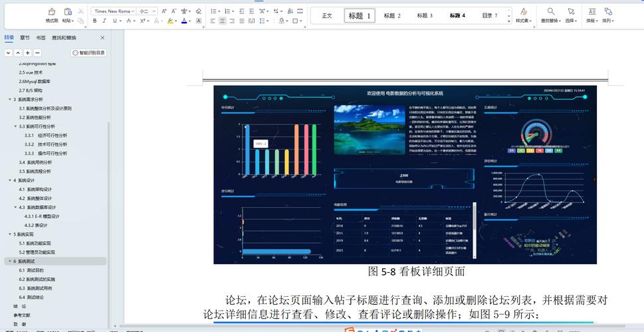
Task: Open bullet list dropdown
Action: click(219, 11)
